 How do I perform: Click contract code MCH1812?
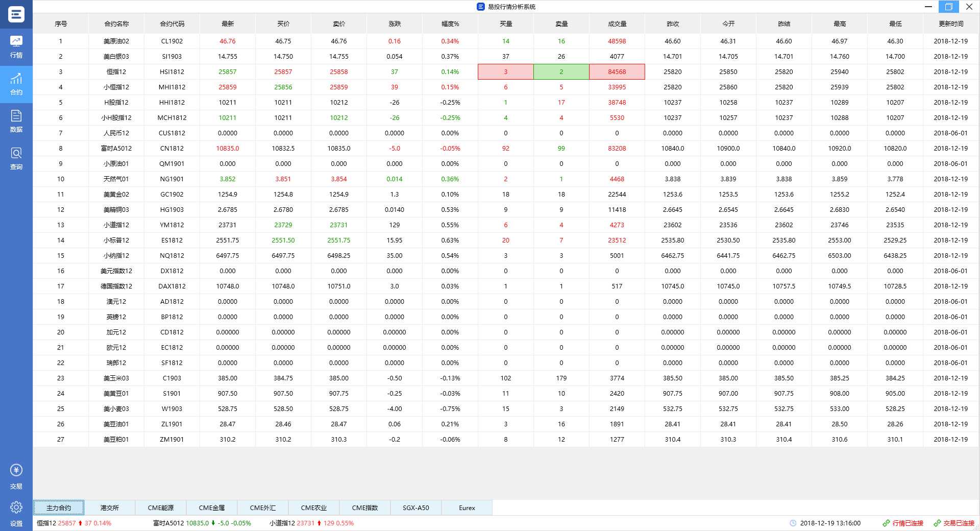click(x=172, y=117)
